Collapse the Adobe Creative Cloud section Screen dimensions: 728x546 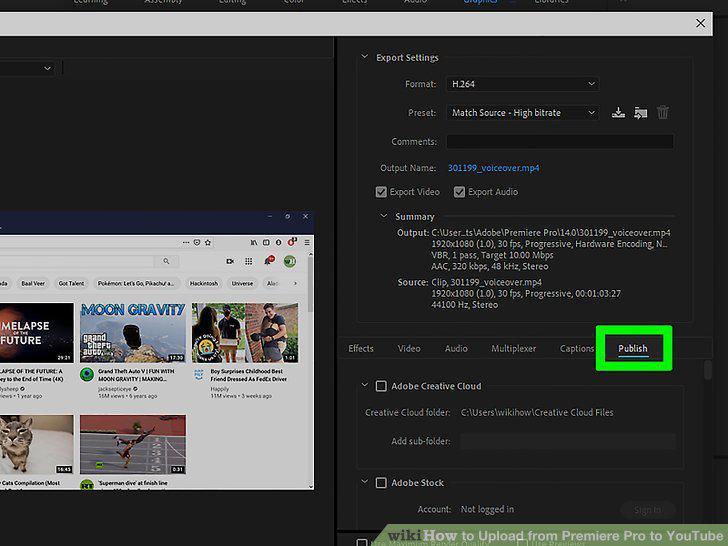[364, 385]
